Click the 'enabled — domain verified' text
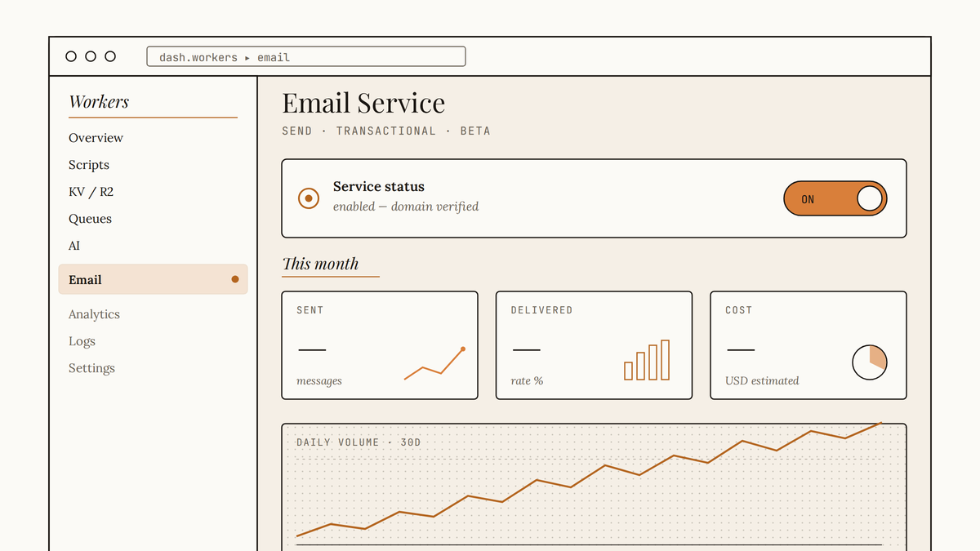 pos(406,207)
